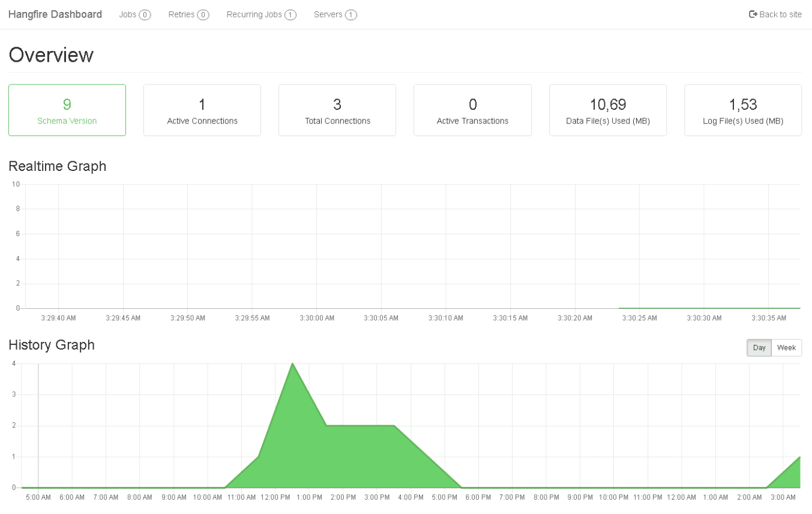
Task: Click the 3:30:00 AM realtime axis label
Action: pos(317,318)
